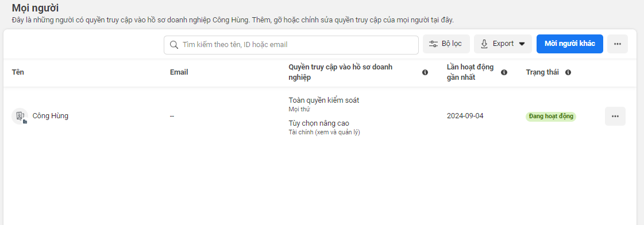Focus the Tìm kiếm theo tên search field
644x225 pixels.
coord(291,45)
